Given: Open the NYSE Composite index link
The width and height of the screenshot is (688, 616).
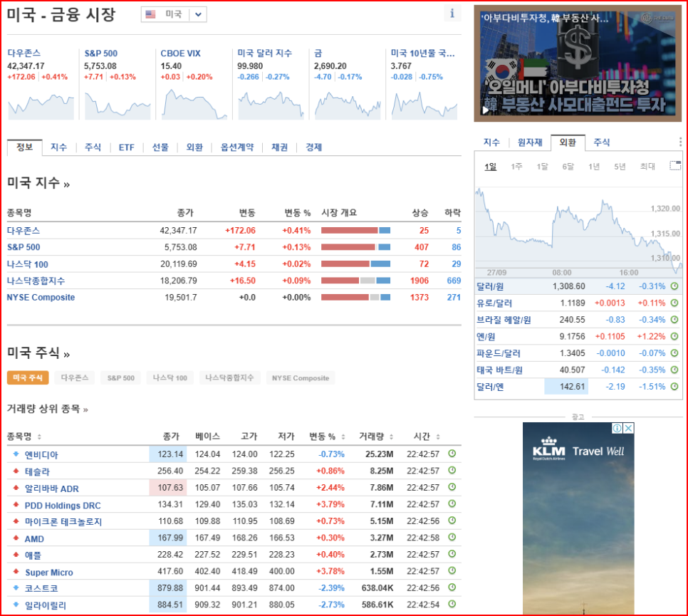Looking at the screenshot, I should pyautogui.click(x=41, y=298).
